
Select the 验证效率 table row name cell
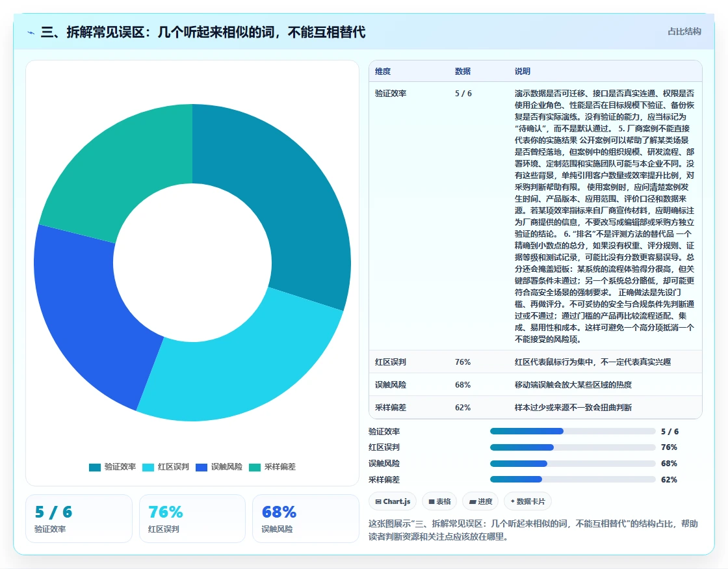tap(391, 94)
